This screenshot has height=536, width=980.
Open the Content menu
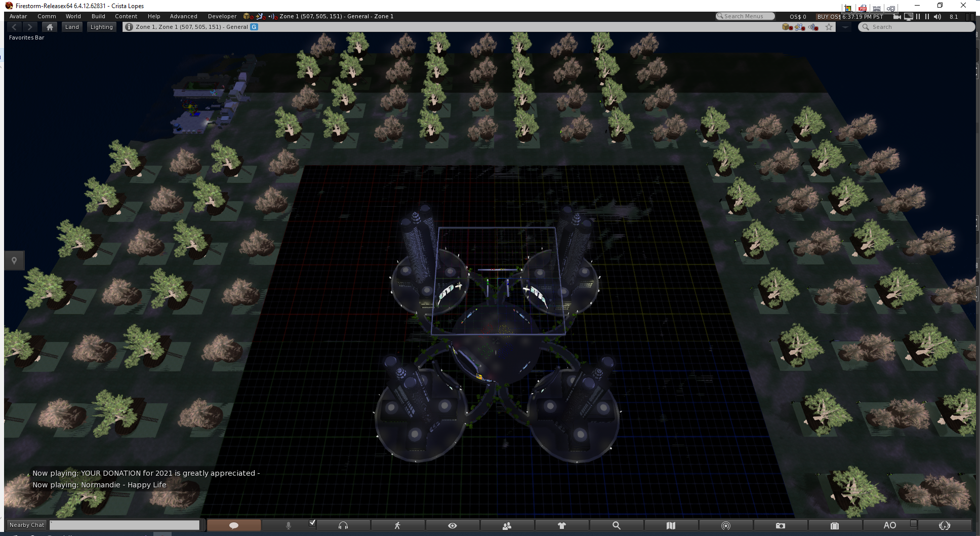tap(126, 16)
